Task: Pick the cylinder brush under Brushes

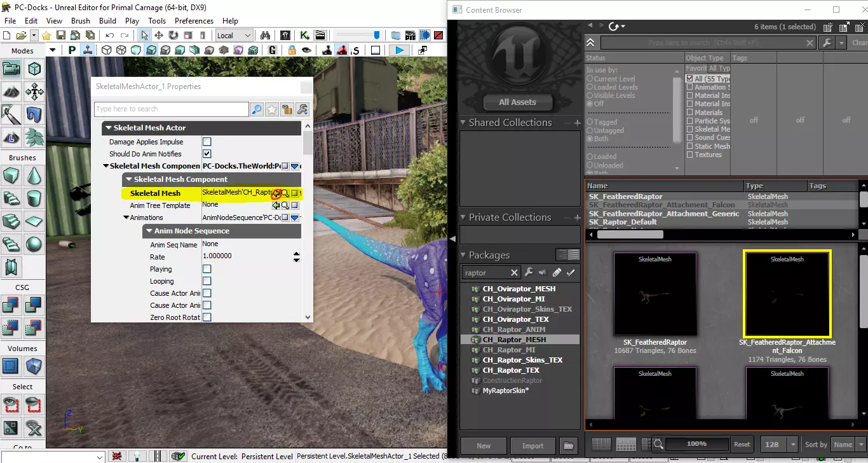Action: [x=34, y=198]
